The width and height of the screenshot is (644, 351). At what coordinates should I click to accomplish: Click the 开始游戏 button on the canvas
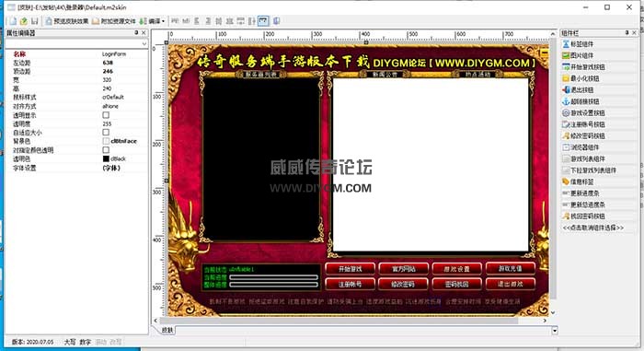350,269
